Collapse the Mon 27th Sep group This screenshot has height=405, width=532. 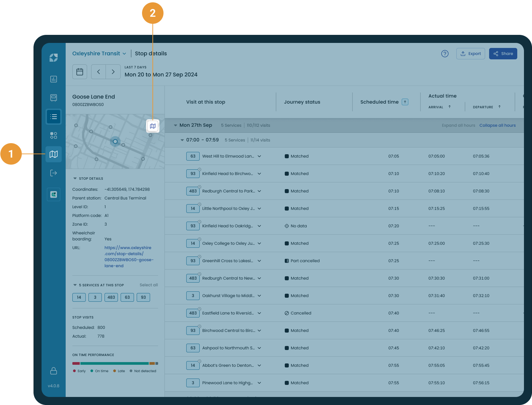coord(175,125)
